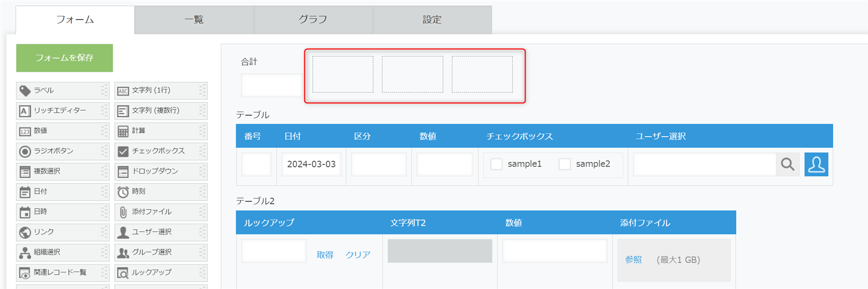Image resolution: width=868 pixels, height=289 pixels.
Task: Click the ユーザー選択 column header
Action: [661, 136]
